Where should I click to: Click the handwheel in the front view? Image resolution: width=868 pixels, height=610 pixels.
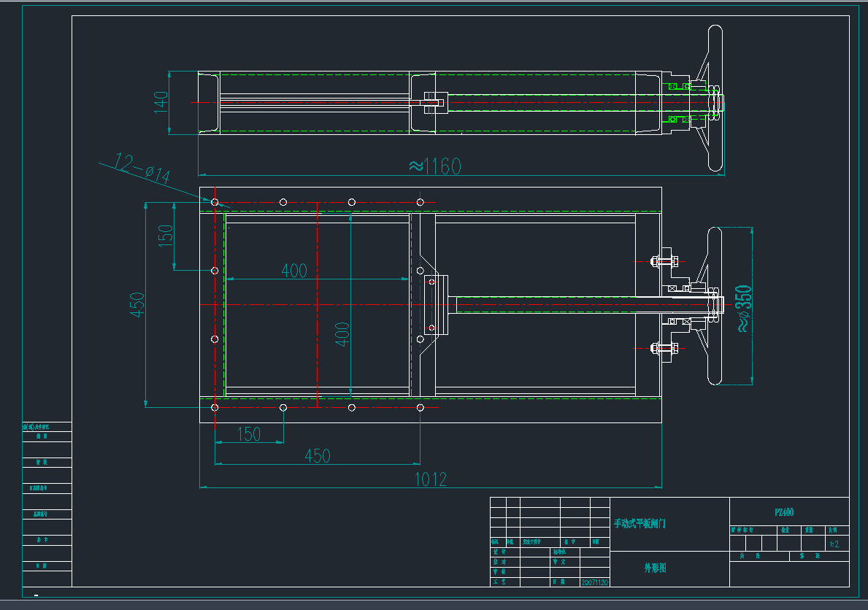(714, 306)
